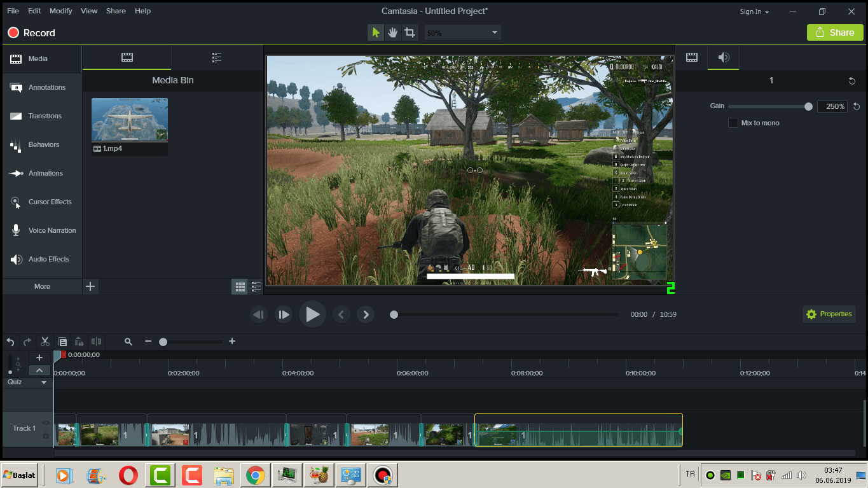Viewport: 868px width, 488px height.
Task: Click the green Share button
Action: 835,32
